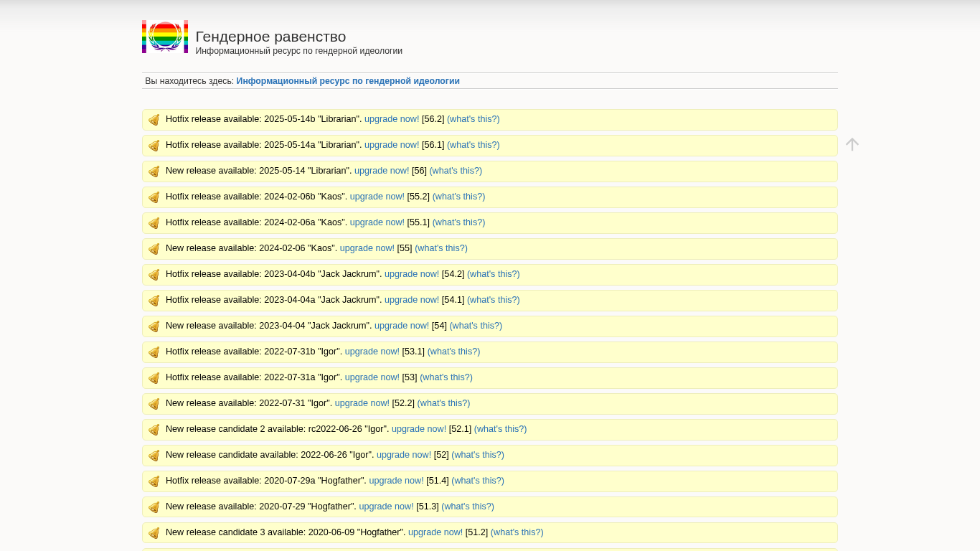Screen dimensions: 980x551
Task: Open "what's this?" next to version 56.1
Action: click(x=473, y=145)
